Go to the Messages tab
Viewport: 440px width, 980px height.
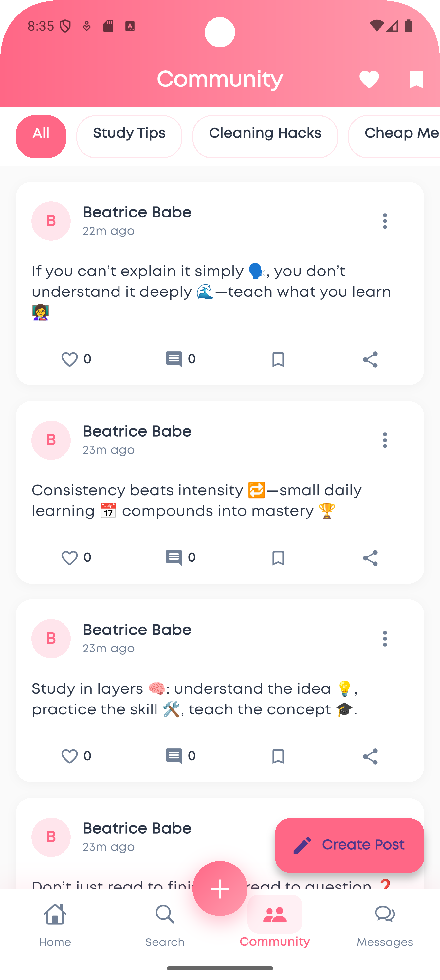click(385, 921)
